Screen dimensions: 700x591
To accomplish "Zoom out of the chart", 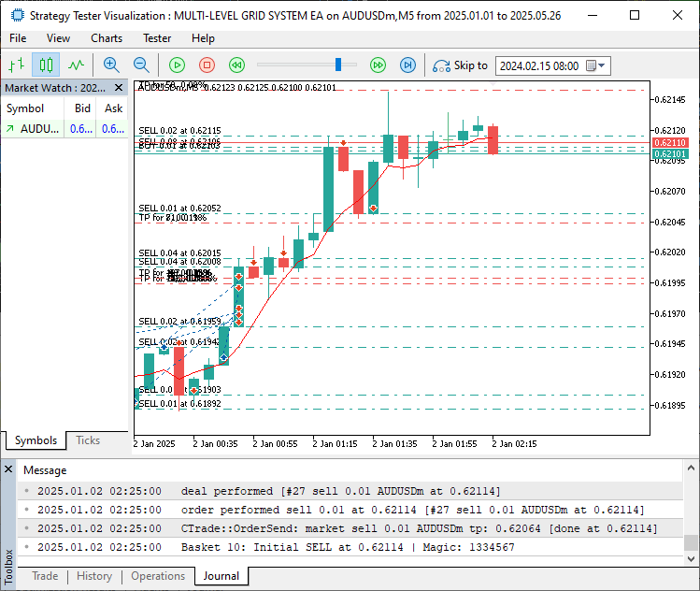I will 141,65.
